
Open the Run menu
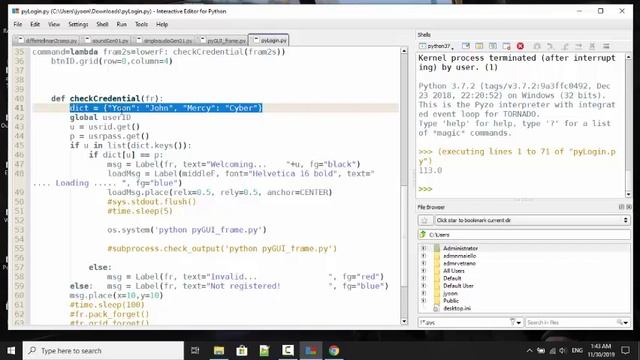pos(122,24)
